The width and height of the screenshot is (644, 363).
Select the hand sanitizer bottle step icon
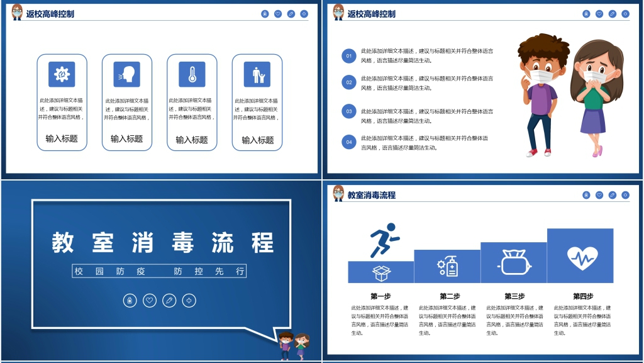447,266
